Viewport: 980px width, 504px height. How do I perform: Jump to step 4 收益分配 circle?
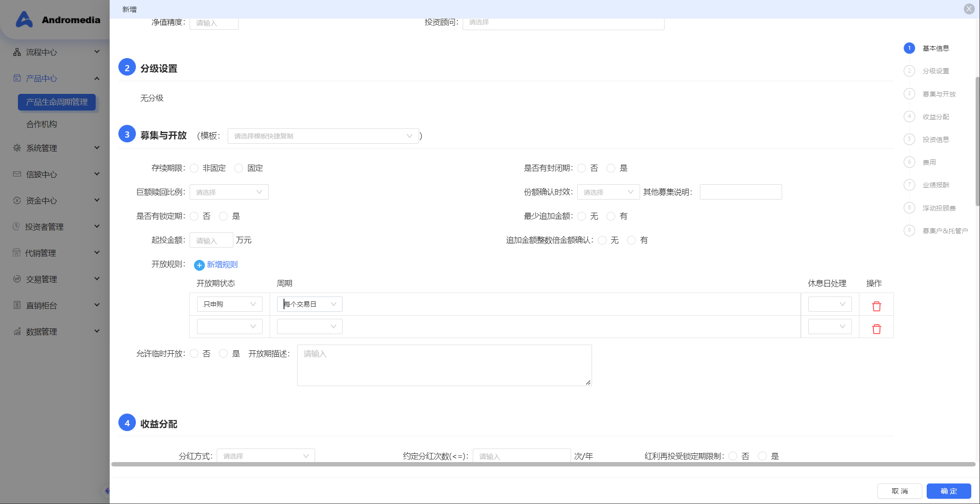pyautogui.click(x=909, y=116)
